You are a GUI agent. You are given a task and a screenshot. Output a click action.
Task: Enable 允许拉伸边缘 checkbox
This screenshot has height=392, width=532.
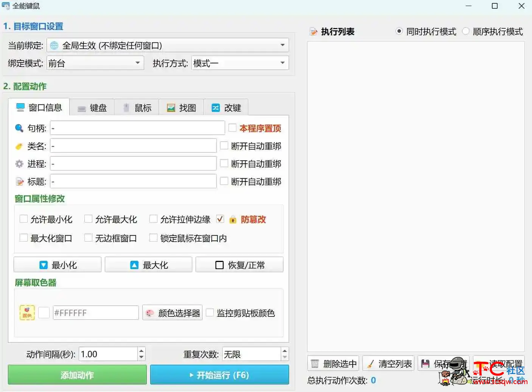[153, 219]
